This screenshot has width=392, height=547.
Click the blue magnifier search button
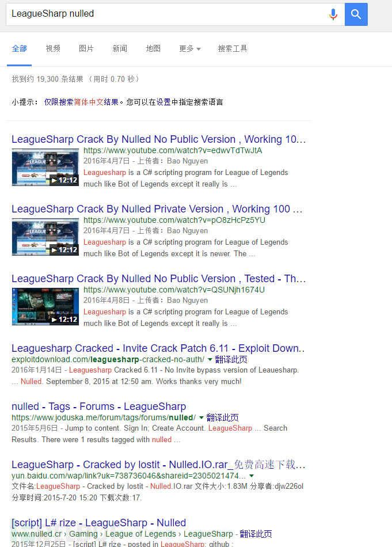[x=356, y=14]
